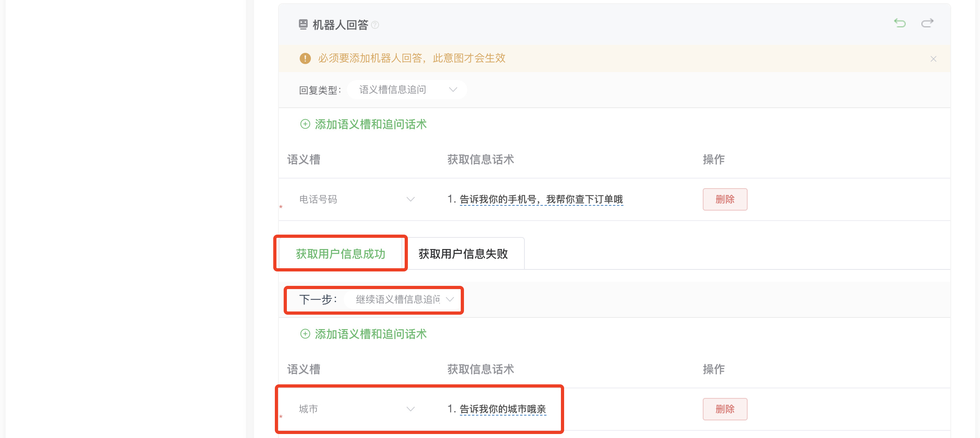Expand the 城市 slot dropdown
The image size is (980, 438).
(357, 409)
